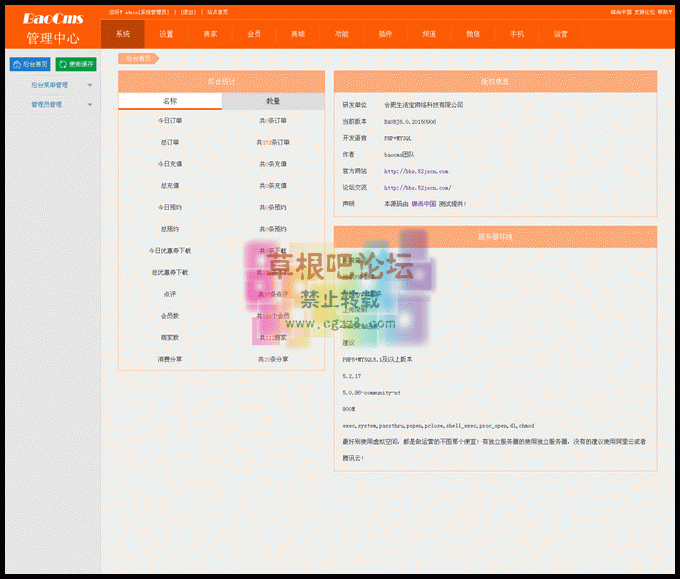
Task: Click the 后台首页 breadcrumb tag
Action: tap(139, 59)
